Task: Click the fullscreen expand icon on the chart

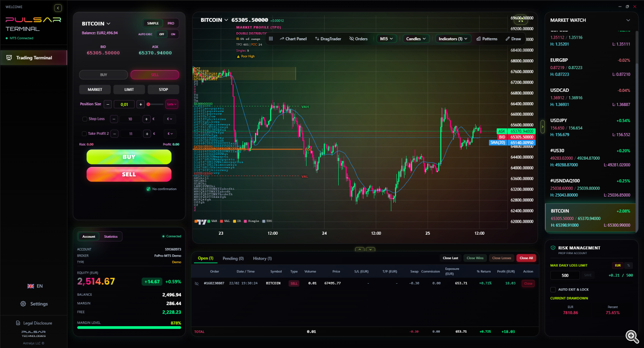Action: tap(521, 19)
